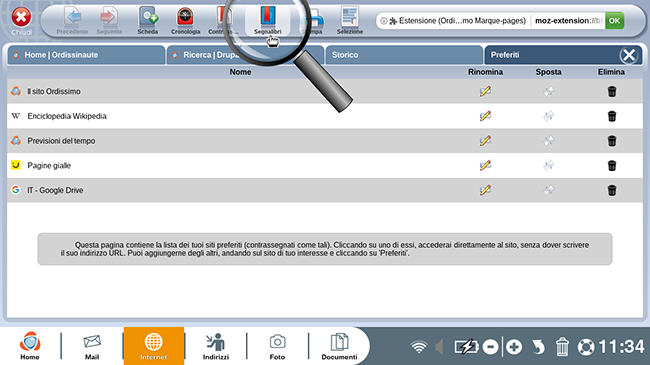Click the plus zoom-in button
The image size is (650, 365).
coord(514,347)
